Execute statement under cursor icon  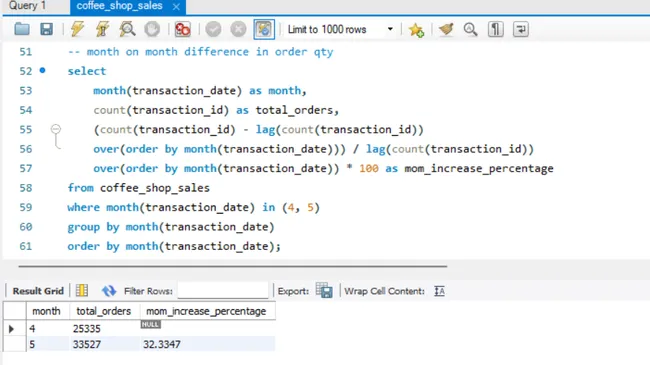(x=102, y=29)
